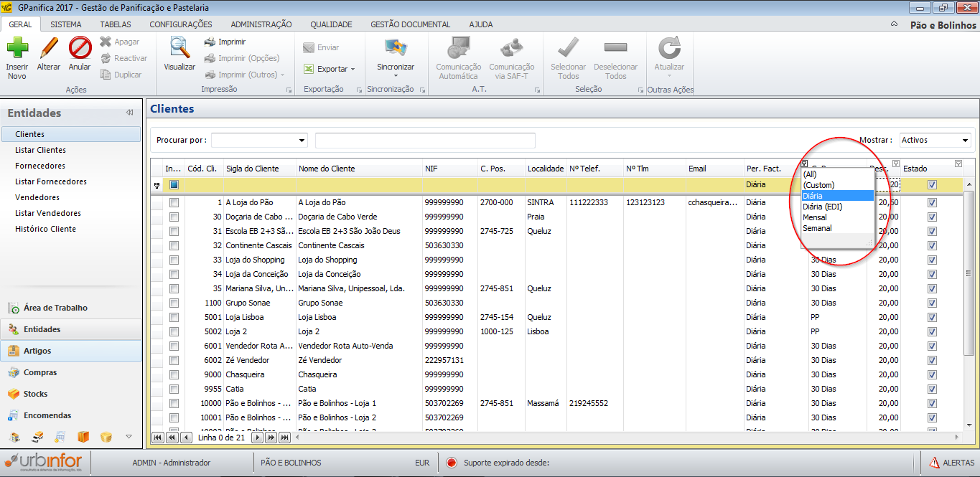The image size is (980, 477).
Task: Open Visualizar print preview icon
Action: [179, 48]
